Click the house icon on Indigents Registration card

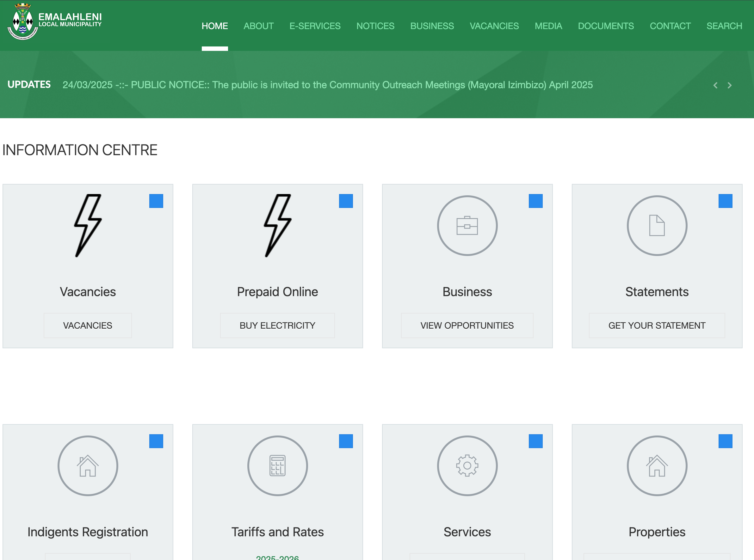pyautogui.click(x=88, y=466)
